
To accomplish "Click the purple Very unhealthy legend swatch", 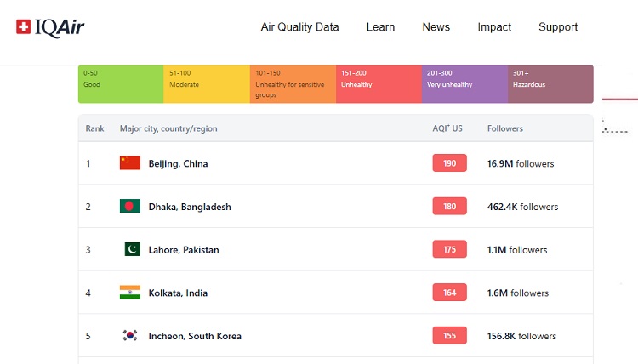I will (x=464, y=84).
